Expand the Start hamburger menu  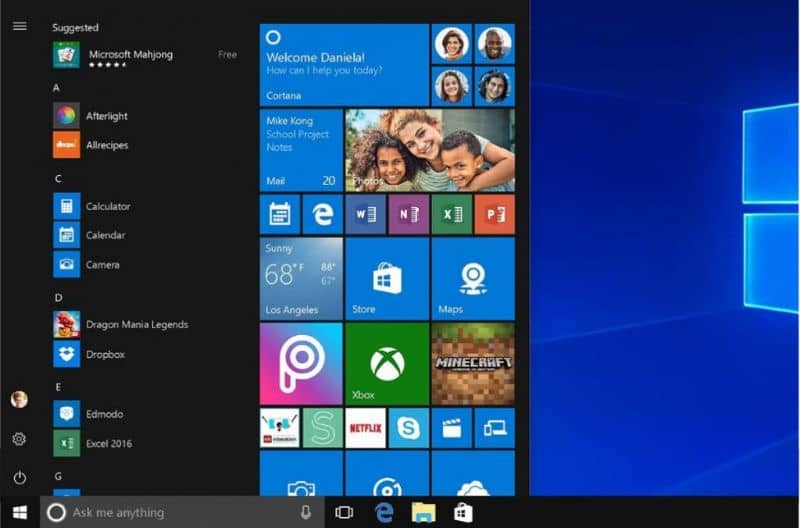[19, 26]
